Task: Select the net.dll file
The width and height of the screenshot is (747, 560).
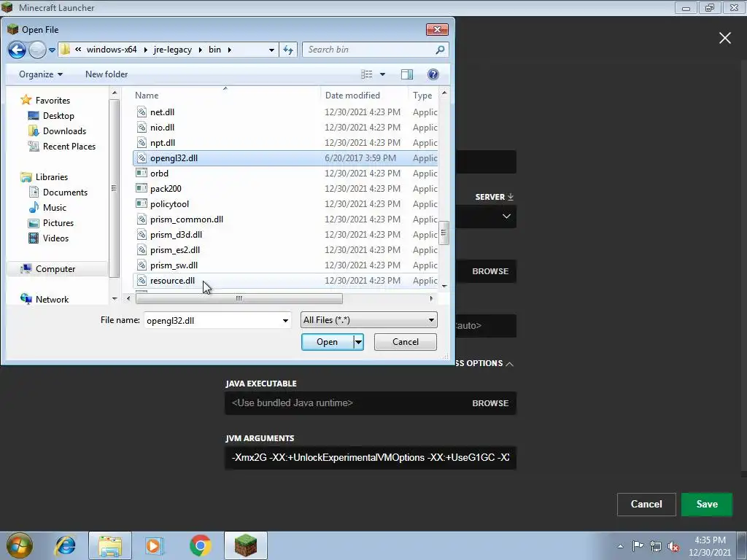Action: 285,112
